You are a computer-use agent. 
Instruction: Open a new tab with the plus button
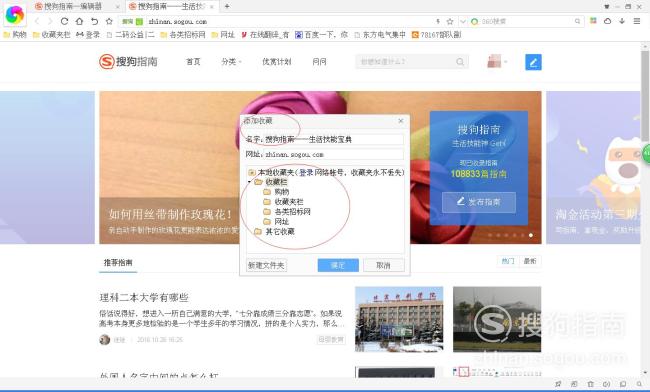(227, 6)
